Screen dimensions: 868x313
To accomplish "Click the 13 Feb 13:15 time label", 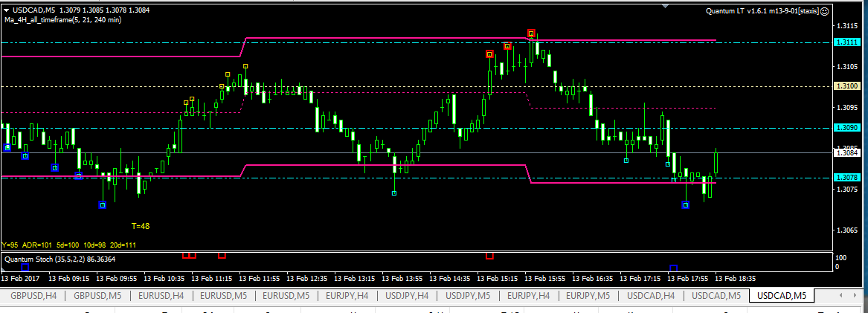I will [355, 278].
